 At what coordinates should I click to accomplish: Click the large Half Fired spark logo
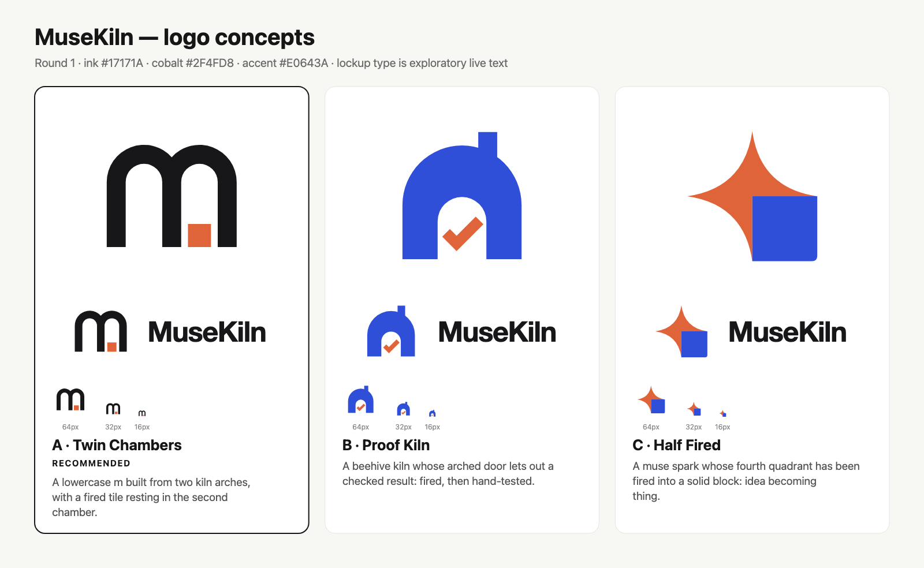[x=752, y=196]
